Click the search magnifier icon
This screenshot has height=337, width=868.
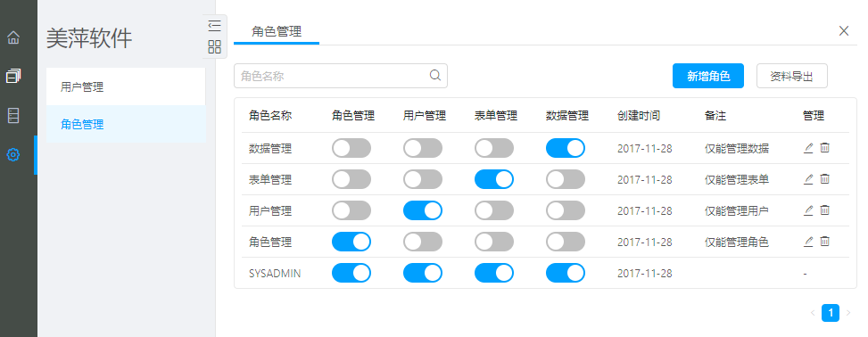[435, 75]
